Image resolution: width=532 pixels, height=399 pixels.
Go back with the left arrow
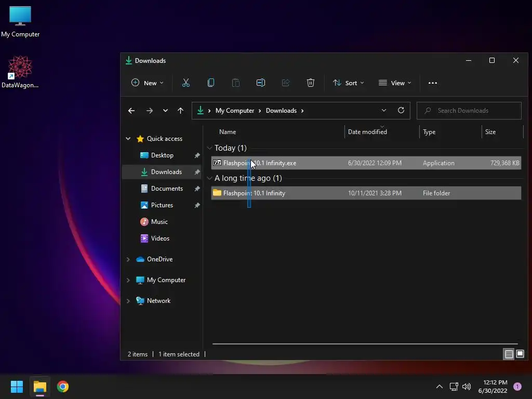131,111
